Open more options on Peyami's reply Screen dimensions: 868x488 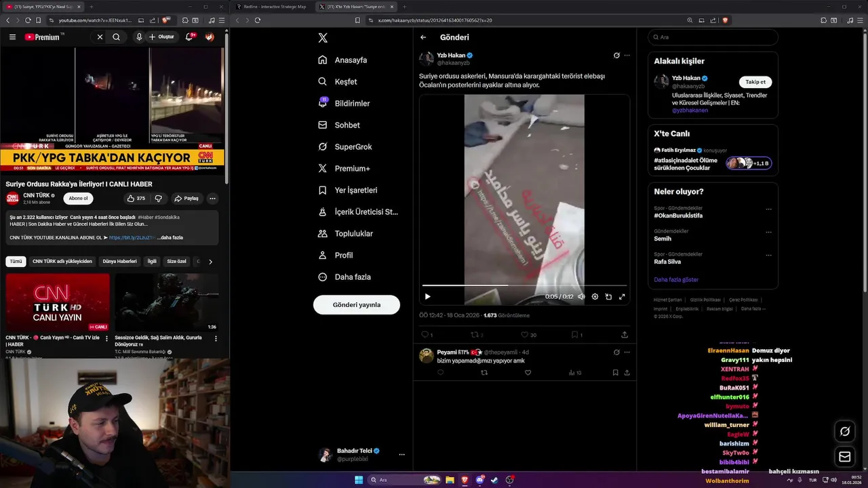point(627,352)
